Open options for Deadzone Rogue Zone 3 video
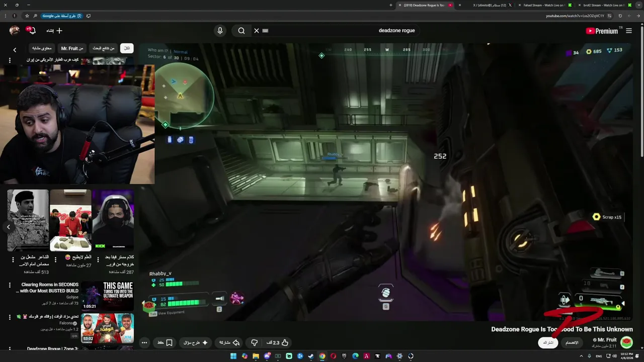This screenshot has width=644, height=362. pos(10,349)
